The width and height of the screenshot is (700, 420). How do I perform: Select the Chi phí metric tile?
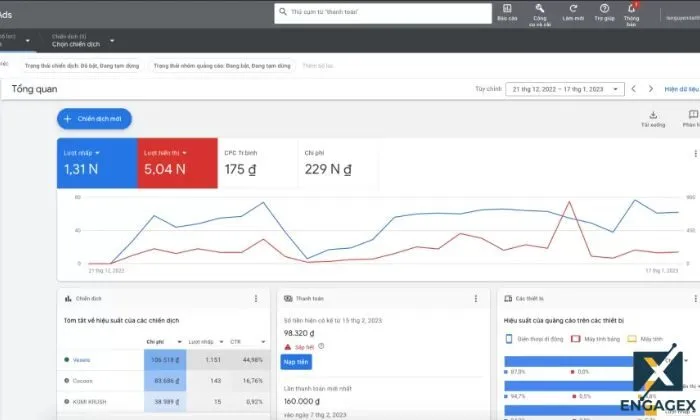(335, 163)
